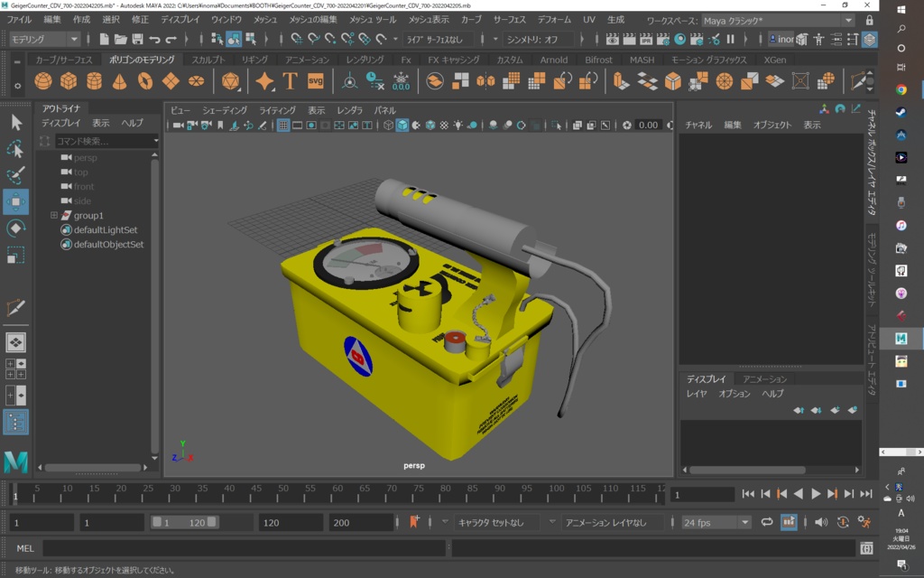924x578 pixels.
Task: Toggle the grid display in the viewport toolbar
Action: tap(282, 126)
